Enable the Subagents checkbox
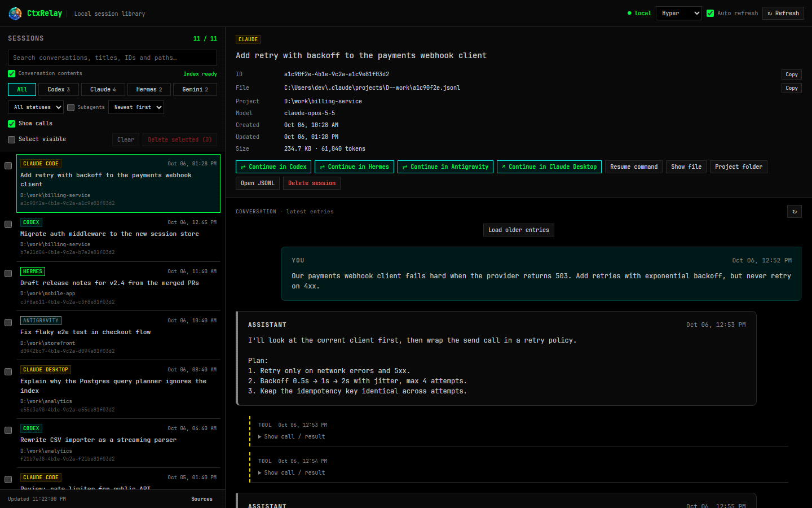The width and height of the screenshot is (812, 508). (x=70, y=107)
